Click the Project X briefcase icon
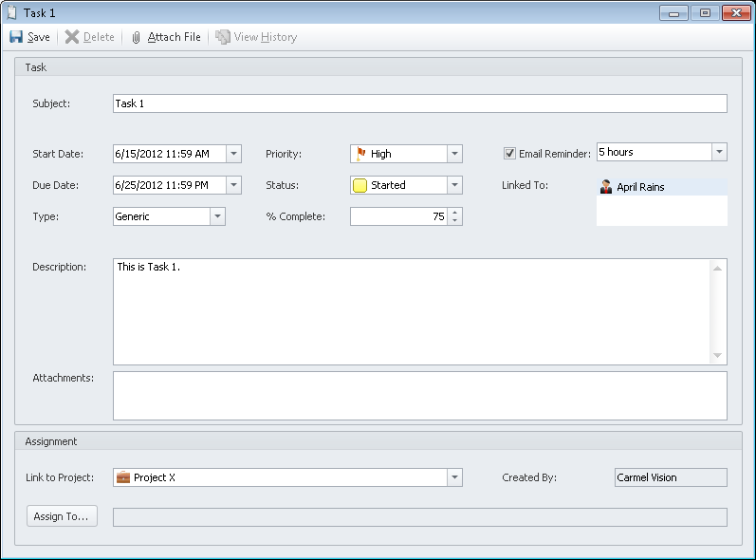This screenshot has height=560, width=756. pos(123,477)
